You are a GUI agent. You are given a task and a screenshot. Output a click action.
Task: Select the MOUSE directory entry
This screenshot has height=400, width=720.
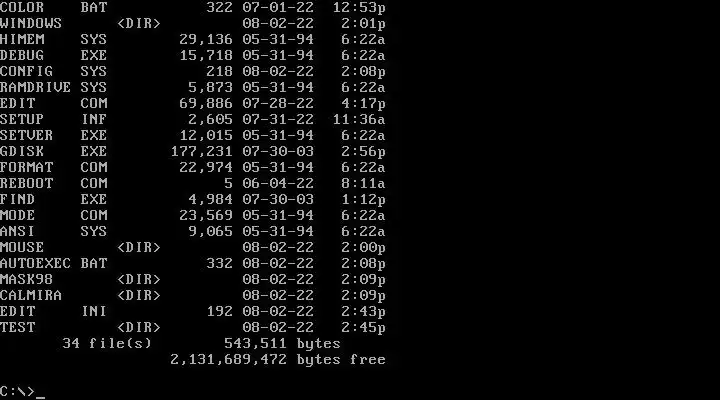coord(193,248)
